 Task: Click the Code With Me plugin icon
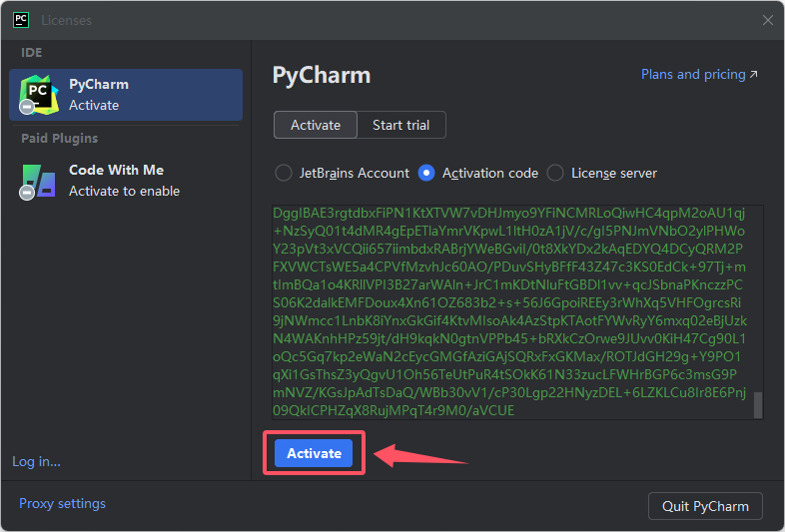point(38,182)
